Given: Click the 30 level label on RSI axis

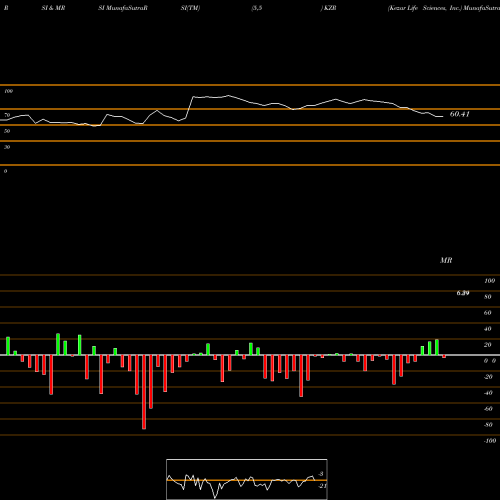Looking at the screenshot, I should [7, 147].
